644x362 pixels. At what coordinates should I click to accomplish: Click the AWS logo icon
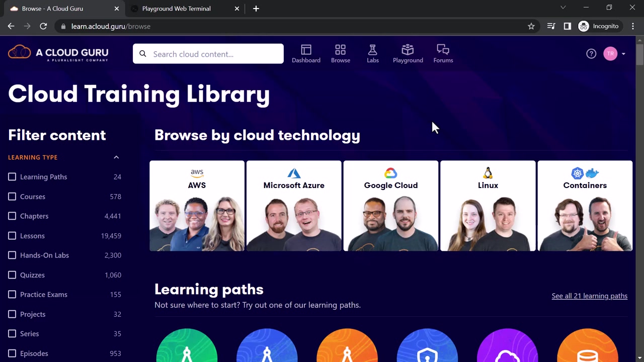pyautogui.click(x=197, y=173)
